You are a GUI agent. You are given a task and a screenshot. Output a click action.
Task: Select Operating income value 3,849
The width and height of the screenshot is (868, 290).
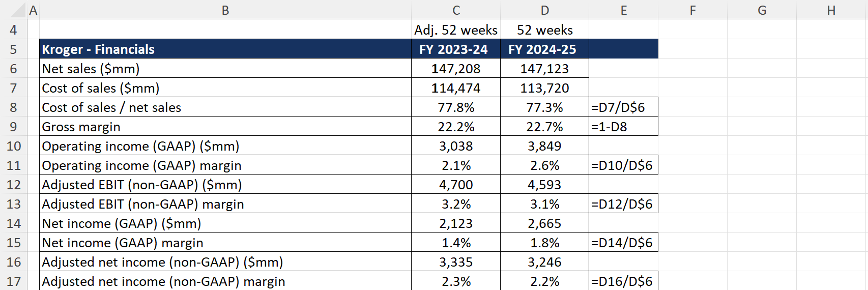544,146
